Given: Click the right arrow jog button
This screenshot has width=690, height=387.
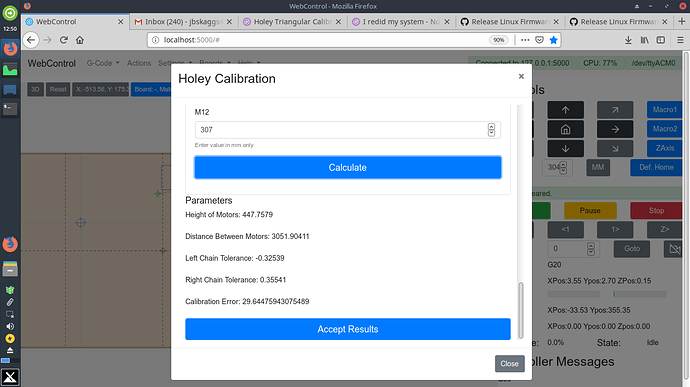Looking at the screenshot, I should tap(615, 129).
